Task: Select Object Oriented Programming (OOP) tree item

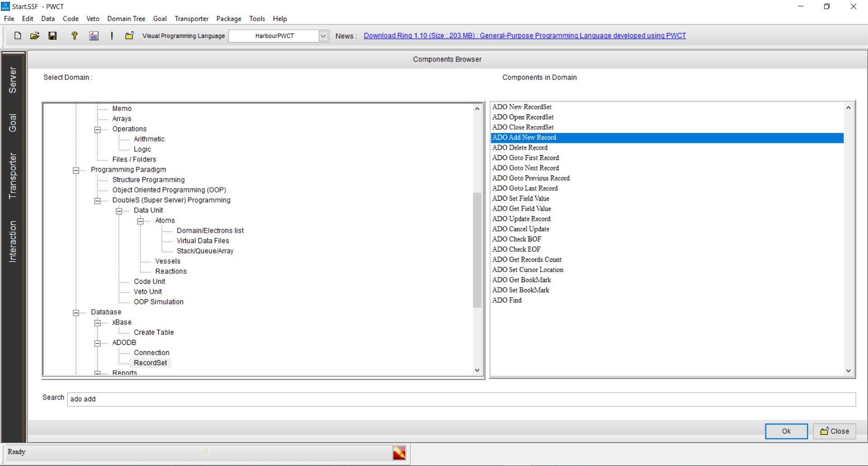Action: pos(169,190)
